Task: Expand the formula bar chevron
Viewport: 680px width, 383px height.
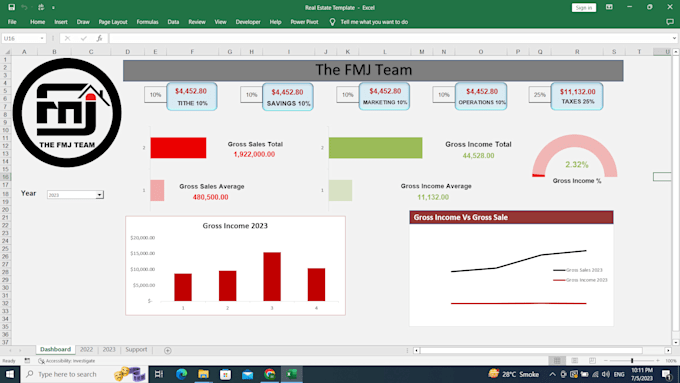Action: tap(674, 38)
